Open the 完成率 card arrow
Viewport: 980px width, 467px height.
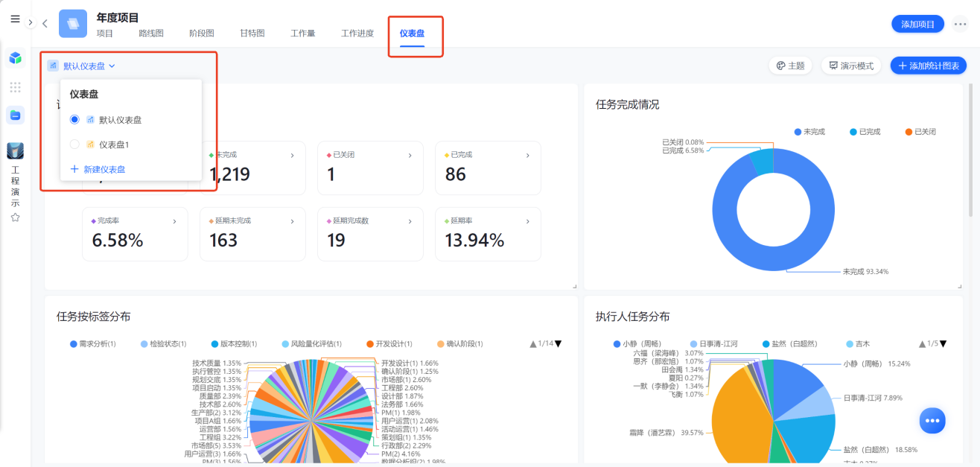[x=174, y=221]
